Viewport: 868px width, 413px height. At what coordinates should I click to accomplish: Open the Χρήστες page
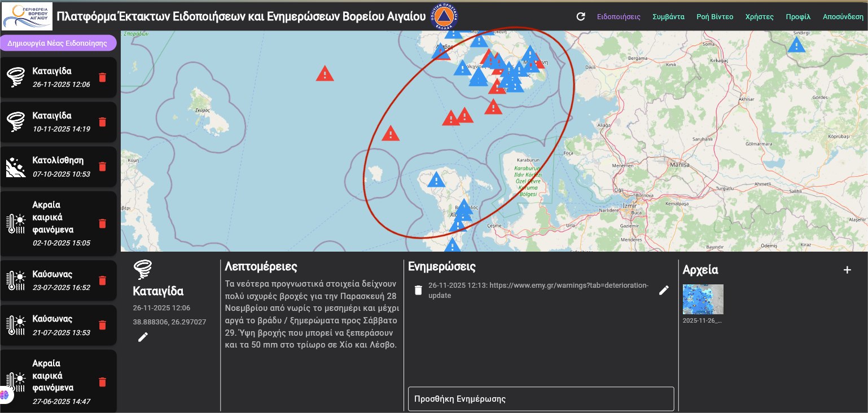point(760,16)
